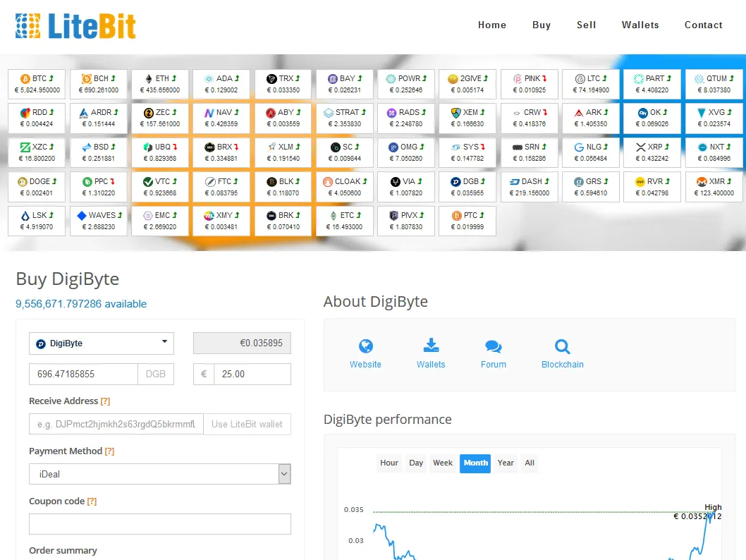746x560 pixels.
Task: Switch chart to Hour range
Action: (389, 463)
